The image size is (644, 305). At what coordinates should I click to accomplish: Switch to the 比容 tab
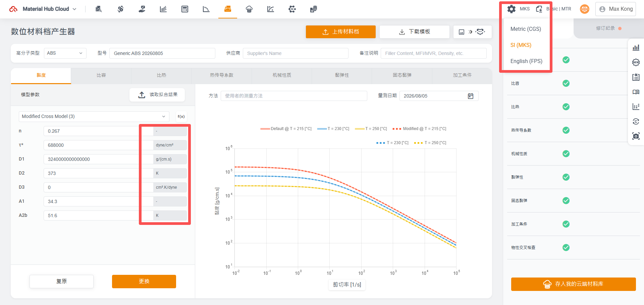(101, 75)
